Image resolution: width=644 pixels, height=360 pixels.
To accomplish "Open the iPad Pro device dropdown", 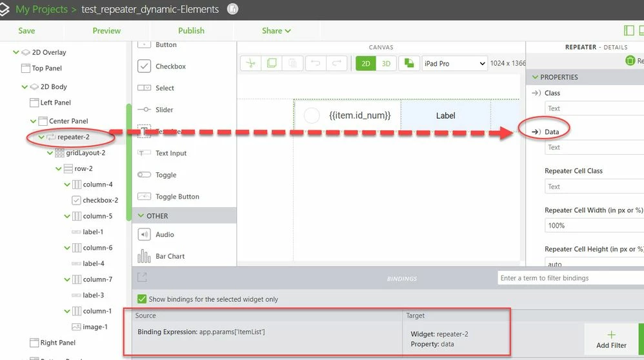I will click(x=455, y=64).
